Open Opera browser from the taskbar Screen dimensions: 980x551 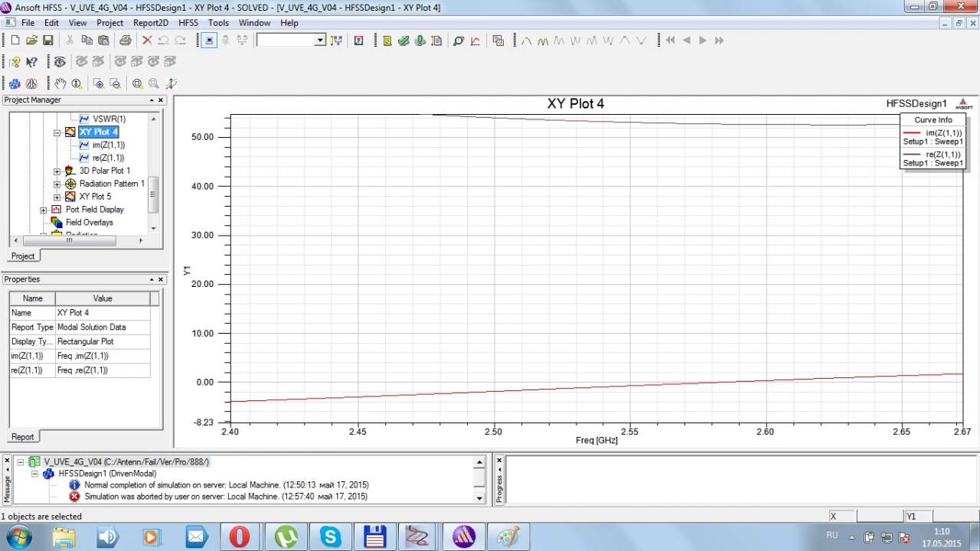[x=240, y=536]
